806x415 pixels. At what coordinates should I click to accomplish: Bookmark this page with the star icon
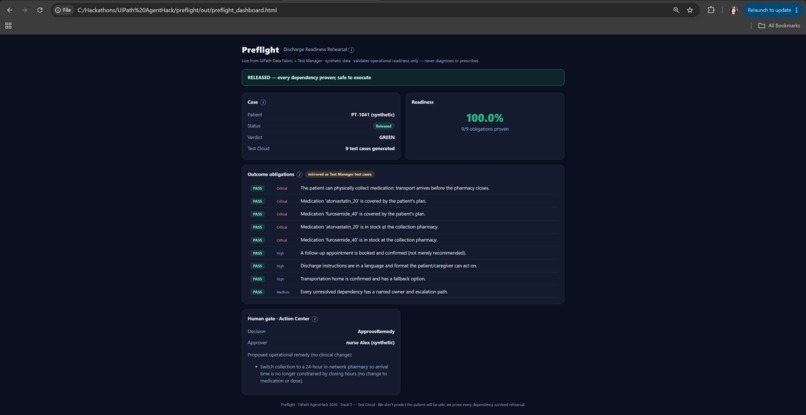pos(690,10)
